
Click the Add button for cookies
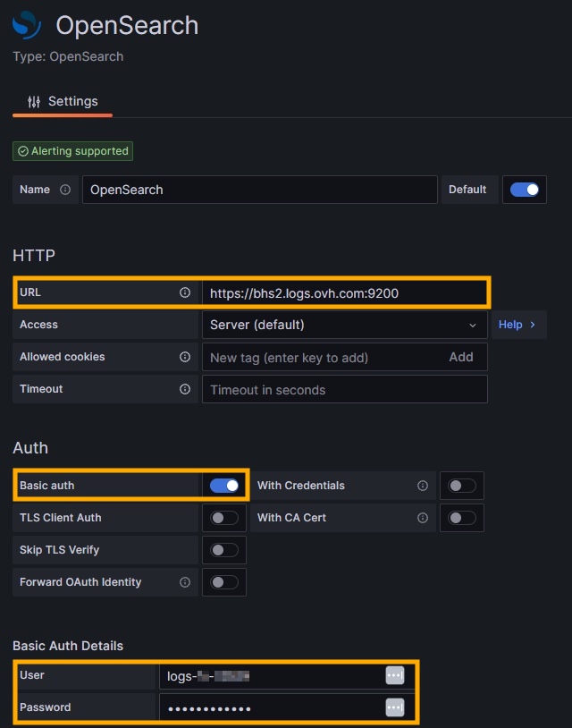pos(461,357)
